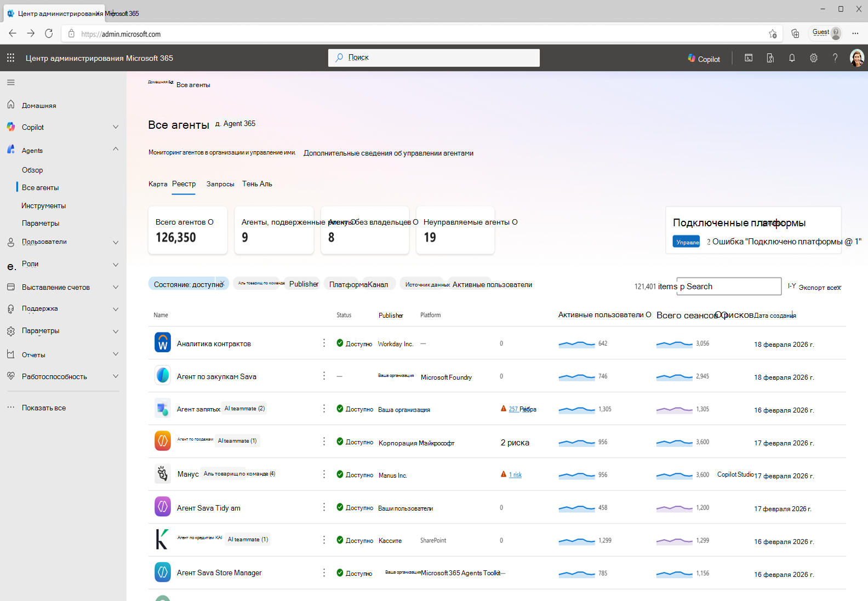The height and width of the screenshot is (601, 868).
Task: Open more options for Агент по закупкам Sava
Action: (324, 376)
